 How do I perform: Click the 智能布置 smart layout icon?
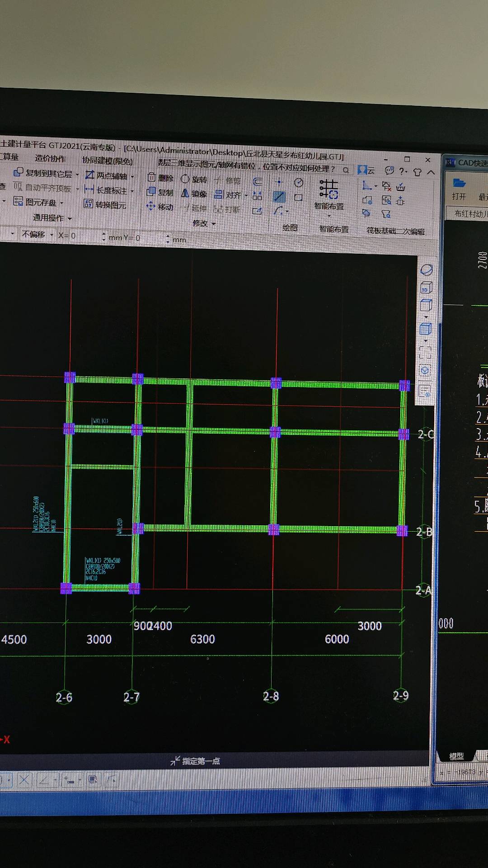click(329, 189)
